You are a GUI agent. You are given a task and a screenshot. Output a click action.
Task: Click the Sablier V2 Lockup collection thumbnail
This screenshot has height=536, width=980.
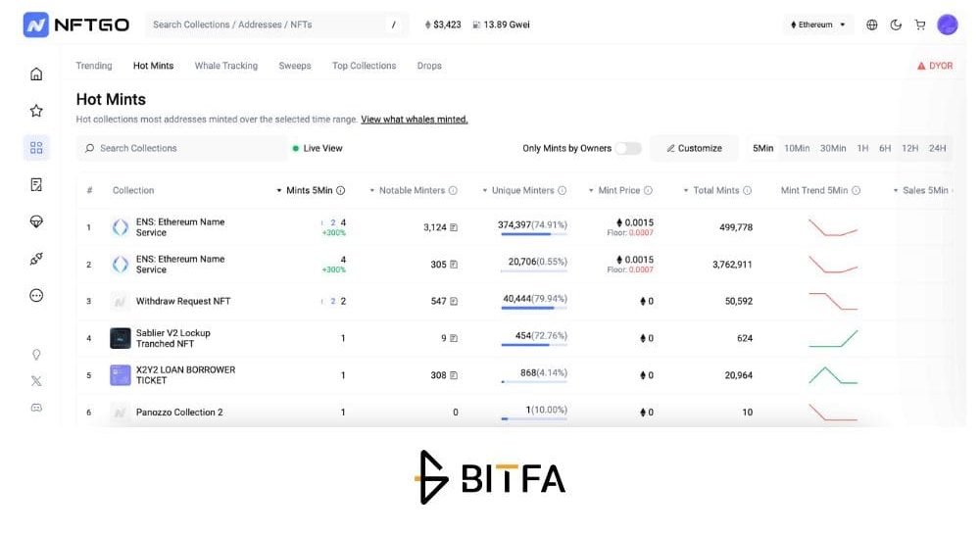pyautogui.click(x=120, y=338)
